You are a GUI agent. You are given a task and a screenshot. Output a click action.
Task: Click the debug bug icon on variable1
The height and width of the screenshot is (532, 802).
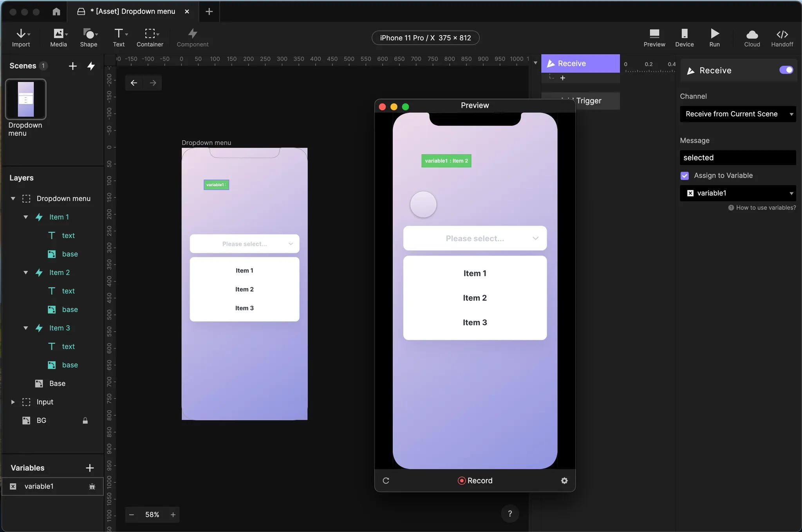92,487
